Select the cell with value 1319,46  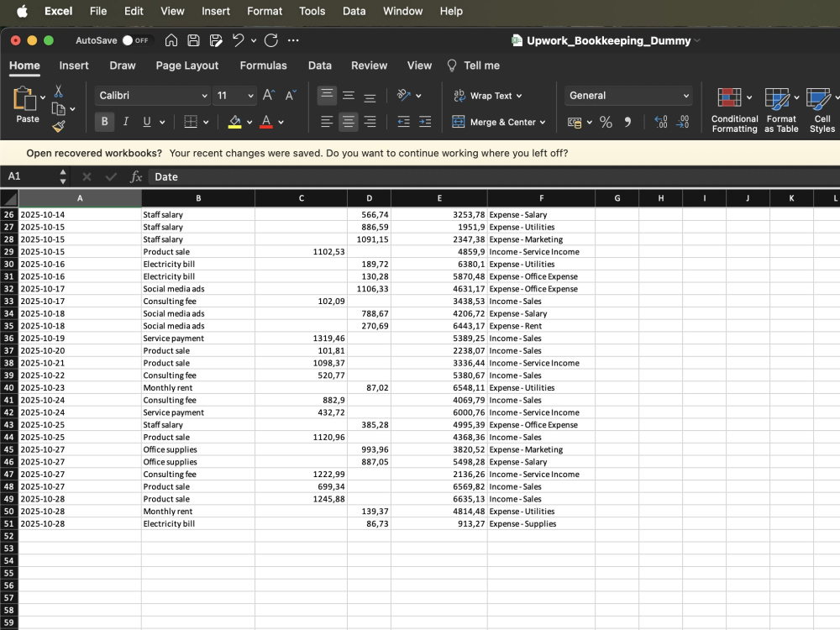click(x=301, y=338)
